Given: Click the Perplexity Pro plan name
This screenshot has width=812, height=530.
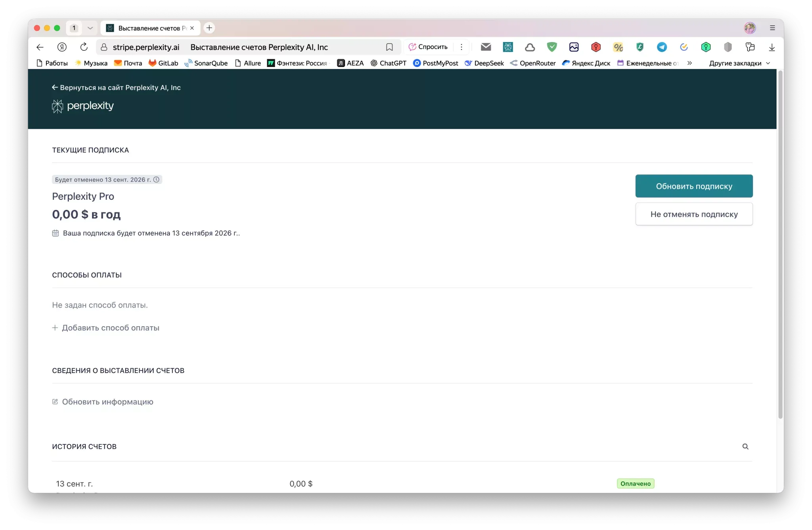Looking at the screenshot, I should pyautogui.click(x=83, y=196).
